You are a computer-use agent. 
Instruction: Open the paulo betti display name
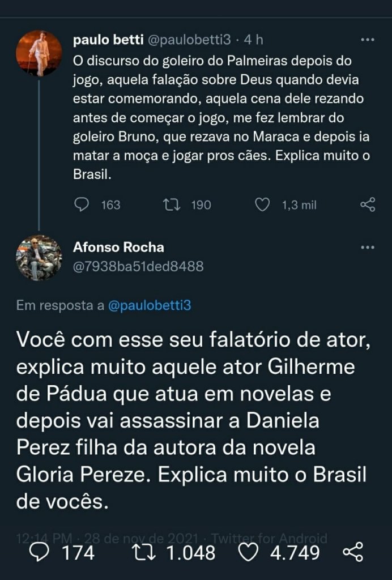(x=109, y=40)
